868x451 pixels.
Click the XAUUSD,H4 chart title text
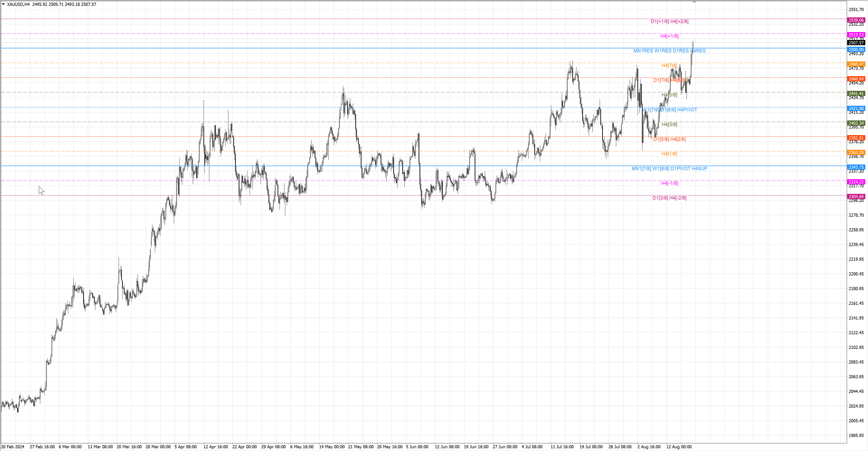point(18,4)
